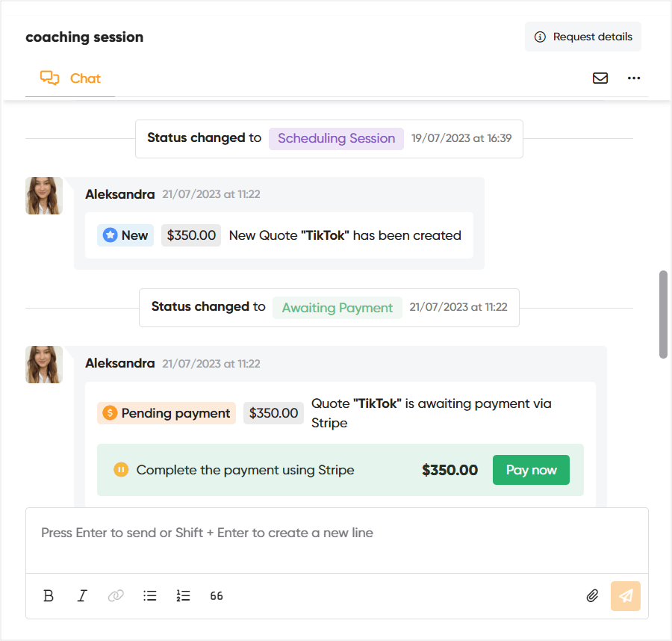
Task: Click the envelope email icon
Action: (600, 78)
